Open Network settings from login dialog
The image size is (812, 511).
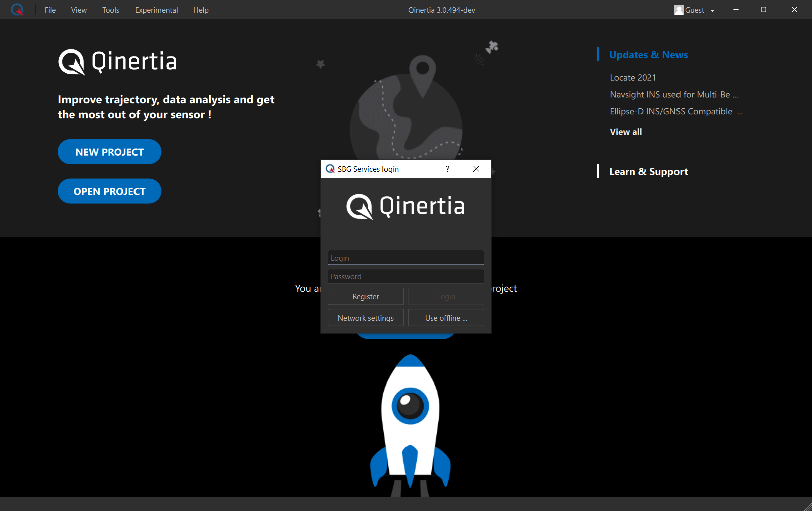[x=366, y=318]
